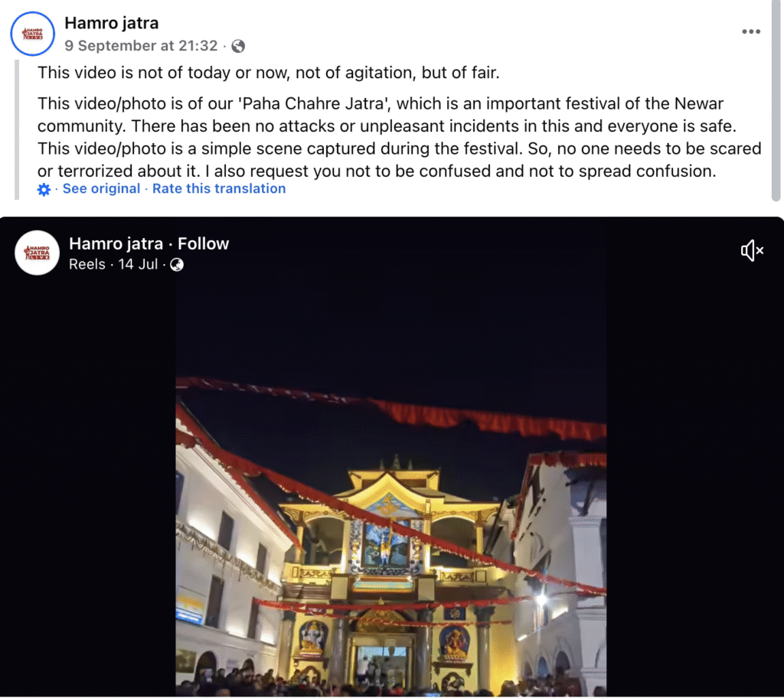Unmute the reel using the speaker icon
Screen dimensions: 784x698
pyautogui.click(x=752, y=250)
